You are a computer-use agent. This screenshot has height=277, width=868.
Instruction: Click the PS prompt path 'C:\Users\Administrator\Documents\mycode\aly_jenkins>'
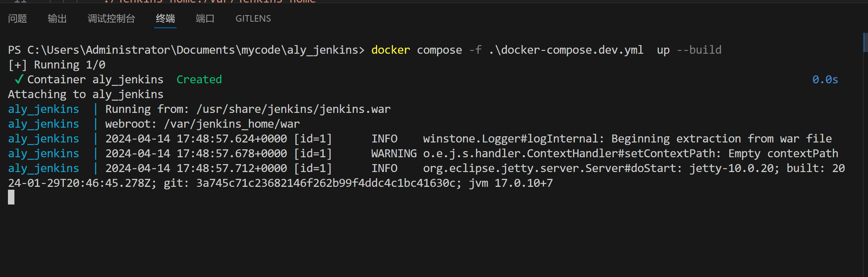(x=196, y=50)
